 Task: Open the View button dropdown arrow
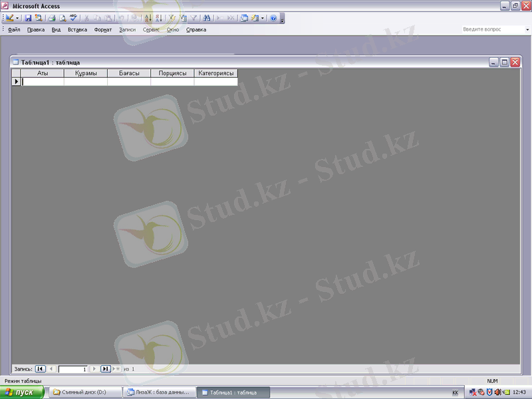click(17, 19)
